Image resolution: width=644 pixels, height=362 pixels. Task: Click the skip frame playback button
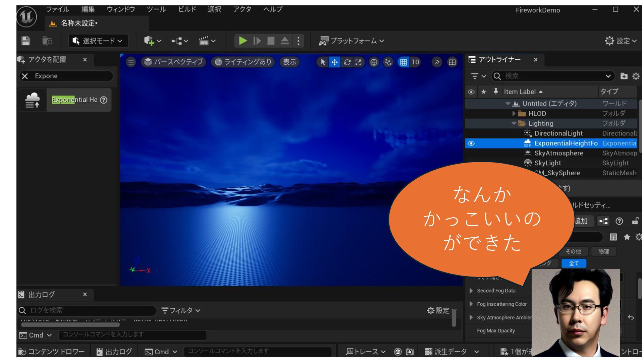click(257, 41)
